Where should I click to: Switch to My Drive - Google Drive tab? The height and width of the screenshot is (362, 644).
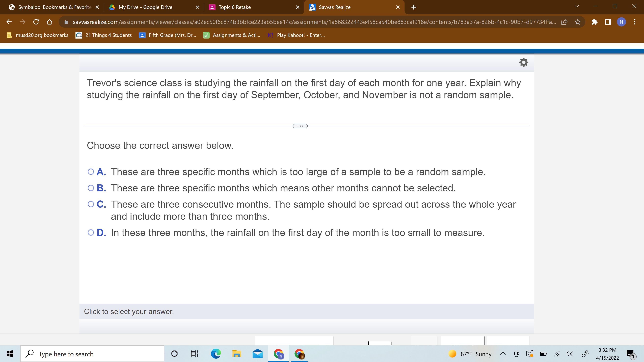click(145, 7)
